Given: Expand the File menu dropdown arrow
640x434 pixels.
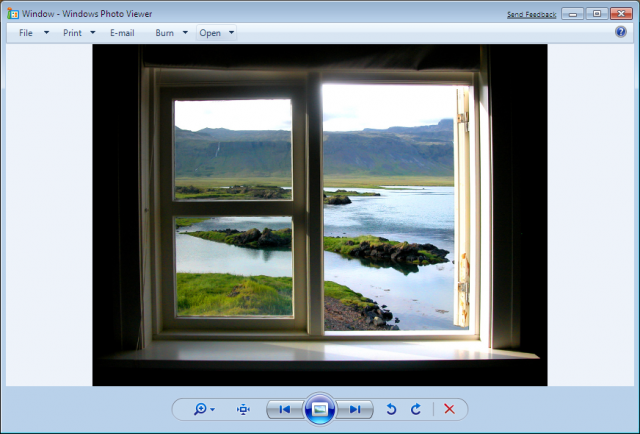Looking at the screenshot, I should [x=47, y=32].
